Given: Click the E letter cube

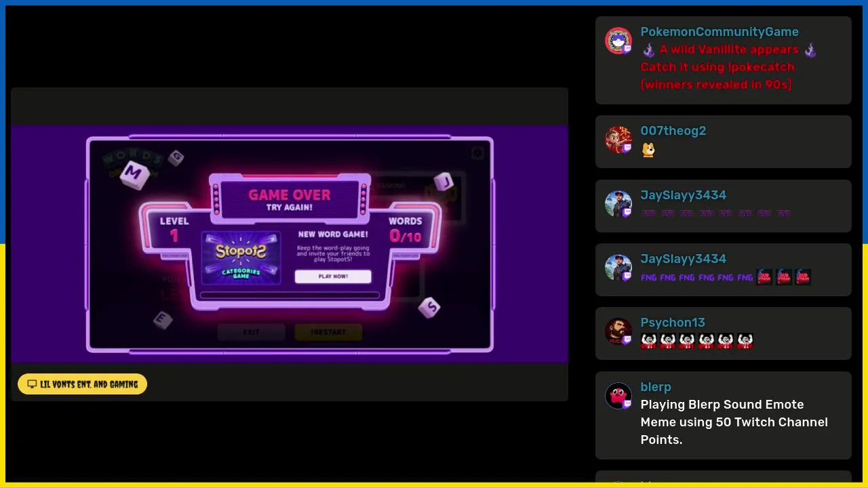Looking at the screenshot, I should pyautogui.click(x=162, y=319).
